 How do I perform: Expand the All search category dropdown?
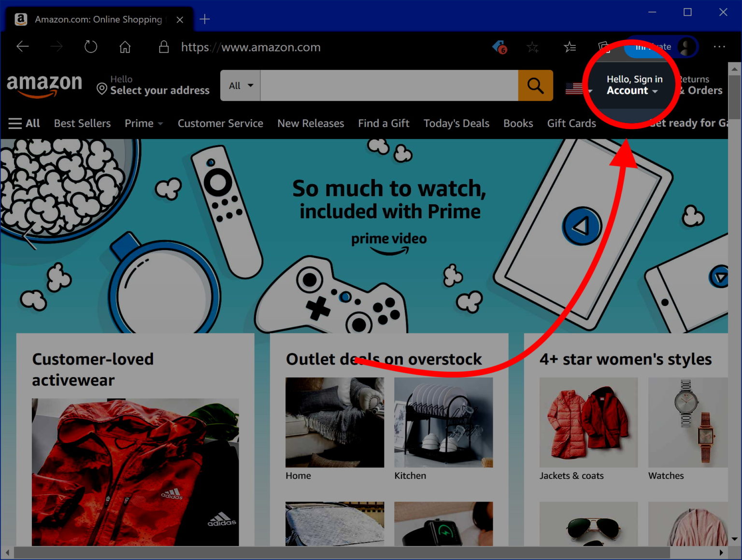[x=241, y=85]
